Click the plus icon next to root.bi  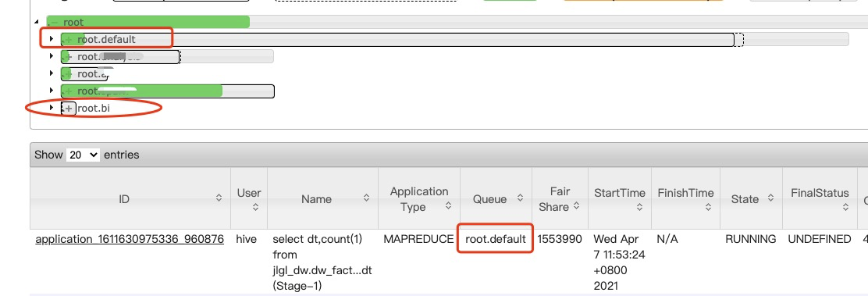69,108
